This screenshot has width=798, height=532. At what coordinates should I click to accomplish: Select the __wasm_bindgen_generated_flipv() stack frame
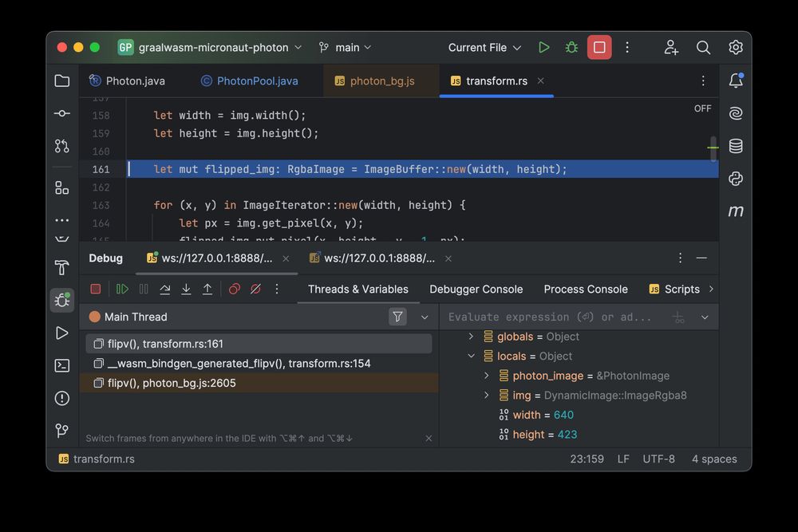click(259, 363)
